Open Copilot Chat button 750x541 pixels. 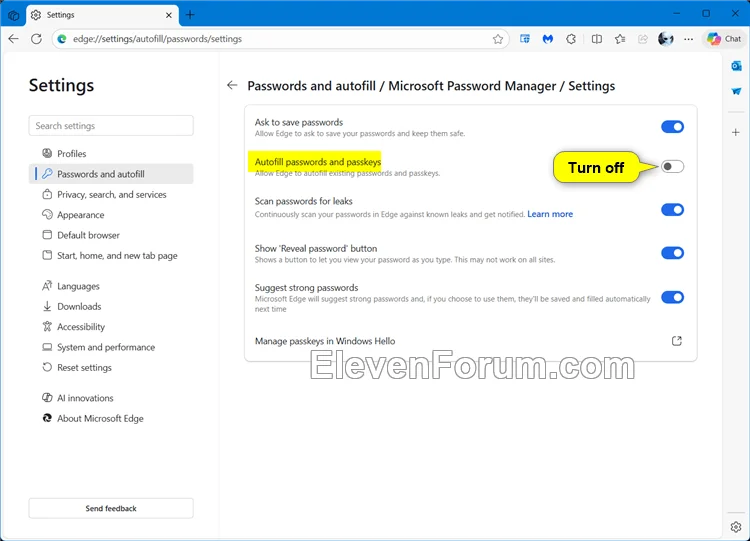click(x=724, y=39)
